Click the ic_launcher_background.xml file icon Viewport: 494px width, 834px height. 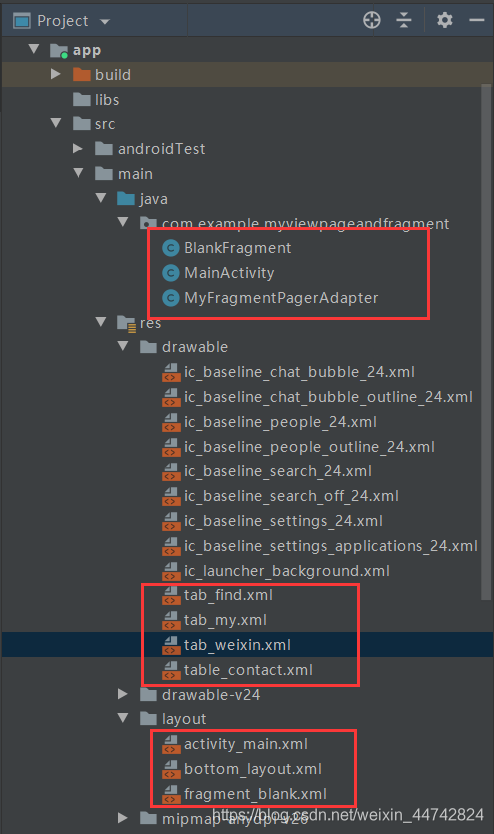171,571
